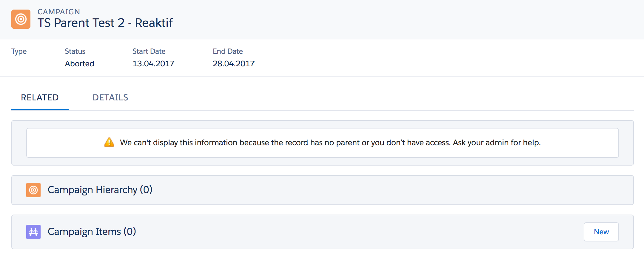Click the Type field label

point(19,51)
